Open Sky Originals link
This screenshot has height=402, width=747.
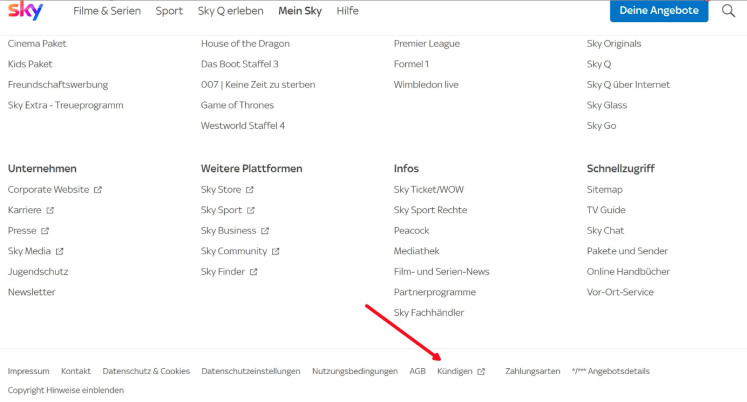click(x=614, y=43)
